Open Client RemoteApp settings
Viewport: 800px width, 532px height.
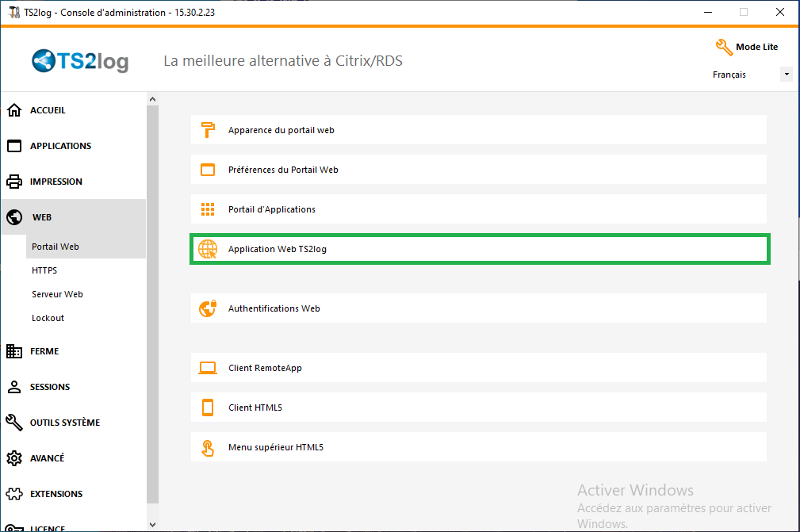479,368
